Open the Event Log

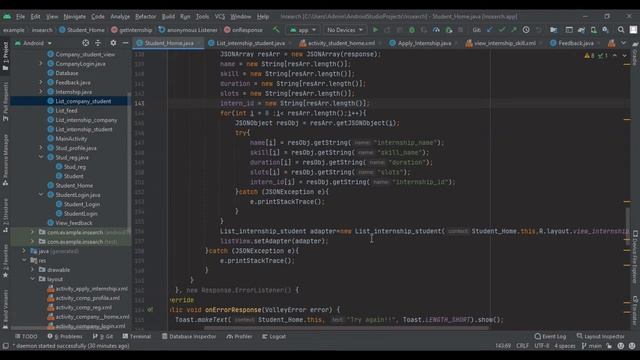[x=550, y=336]
